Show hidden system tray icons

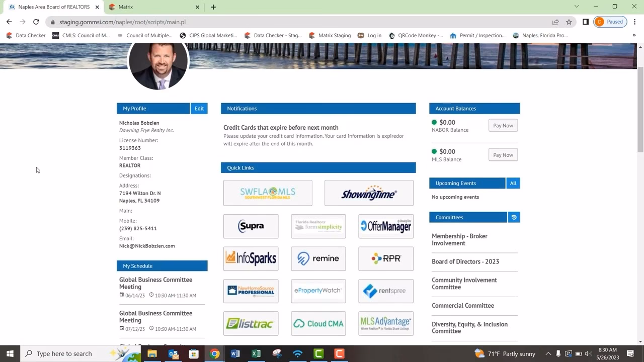click(548, 354)
